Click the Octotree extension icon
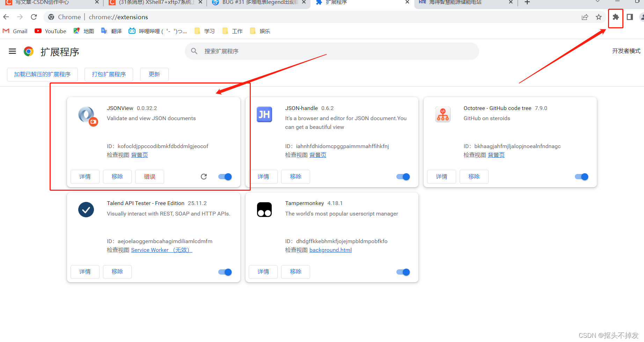Image resolution: width=644 pixels, height=342 pixels. [x=443, y=115]
